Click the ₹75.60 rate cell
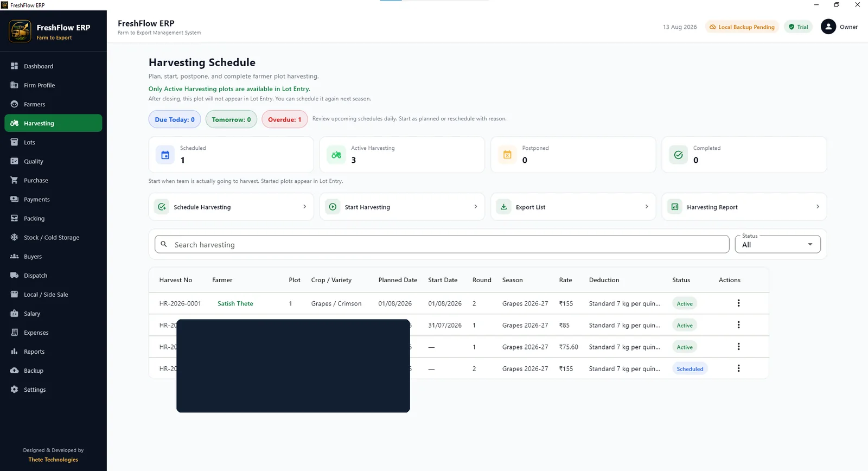Image resolution: width=868 pixels, height=471 pixels. [569, 347]
